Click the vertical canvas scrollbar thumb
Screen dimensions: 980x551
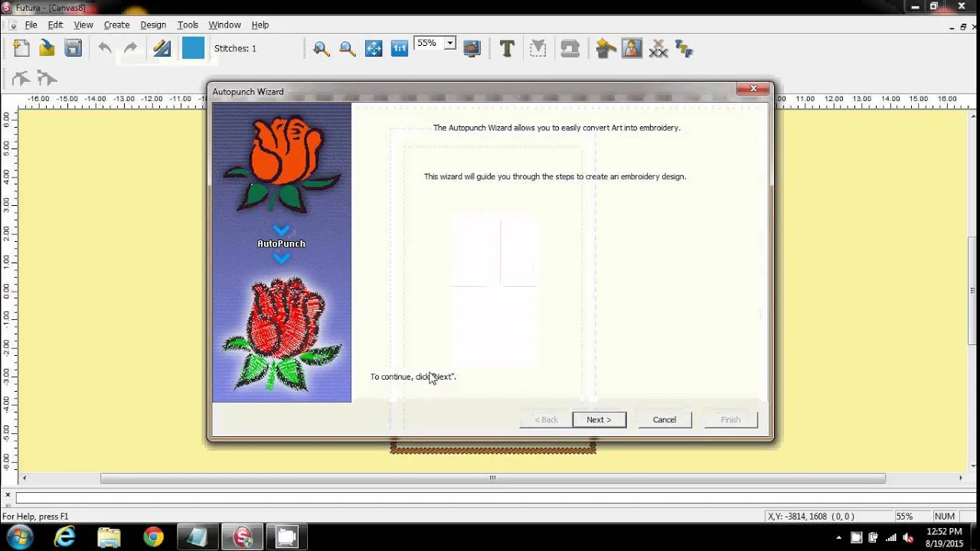click(973, 291)
